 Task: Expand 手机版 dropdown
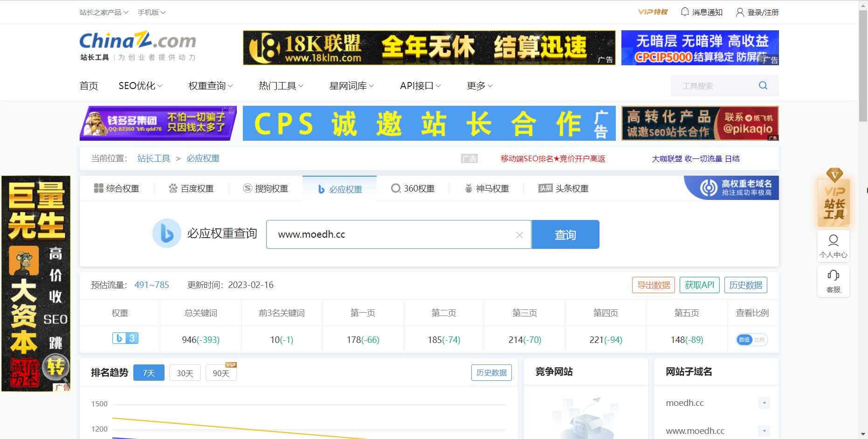point(152,12)
